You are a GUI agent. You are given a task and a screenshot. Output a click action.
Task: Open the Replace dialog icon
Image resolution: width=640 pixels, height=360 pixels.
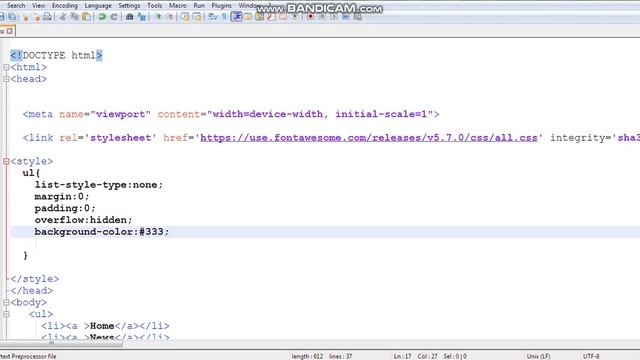[142, 17]
